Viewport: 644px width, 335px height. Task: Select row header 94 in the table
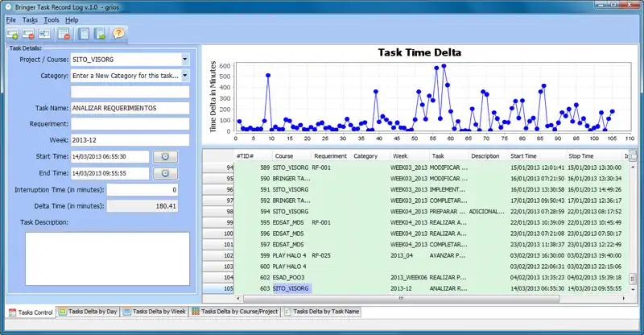click(218, 167)
